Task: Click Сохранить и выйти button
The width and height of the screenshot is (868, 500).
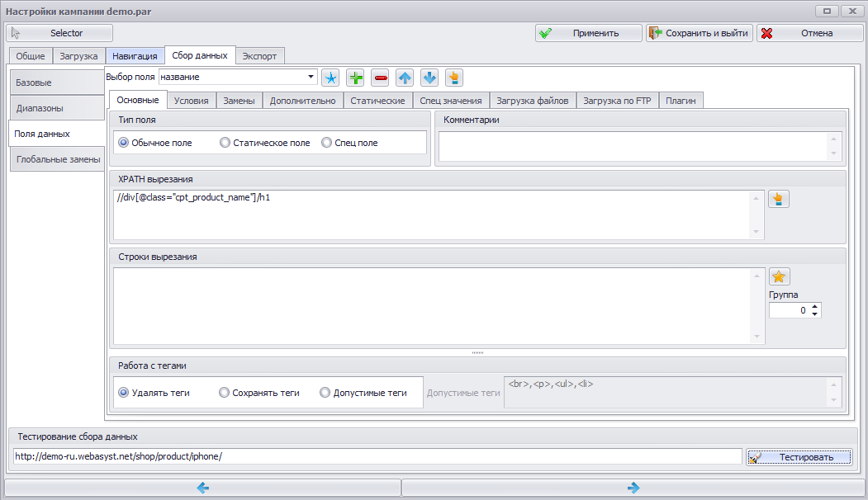Action: click(700, 33)
